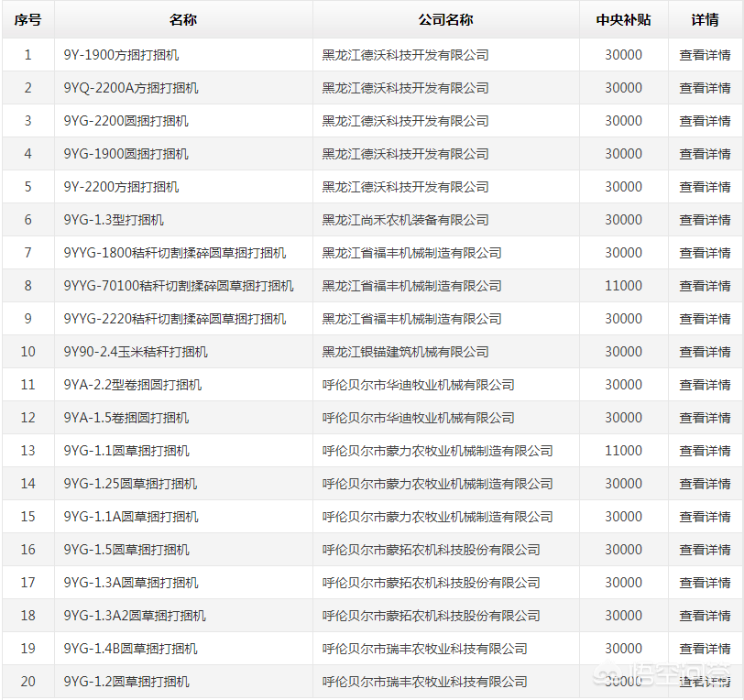Open 查看详情 for 9Y90-2.4玉米秸秆打捆机
The height and width of the screenshot is (700, 744).
coord(705,352)
